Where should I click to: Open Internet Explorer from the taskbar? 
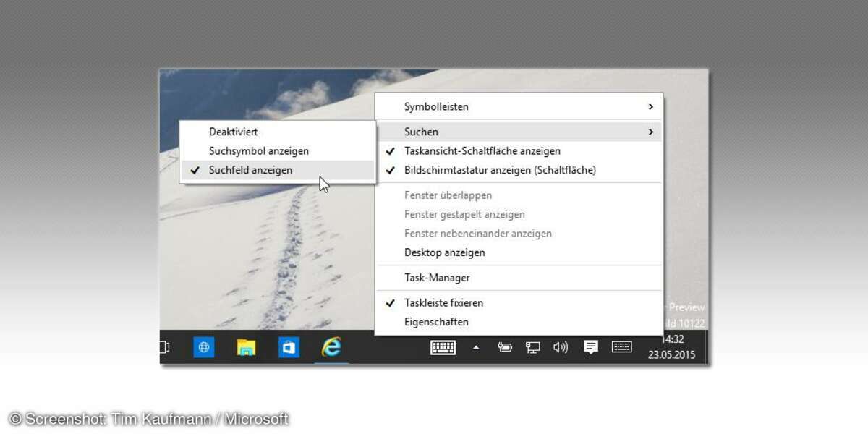331,348
